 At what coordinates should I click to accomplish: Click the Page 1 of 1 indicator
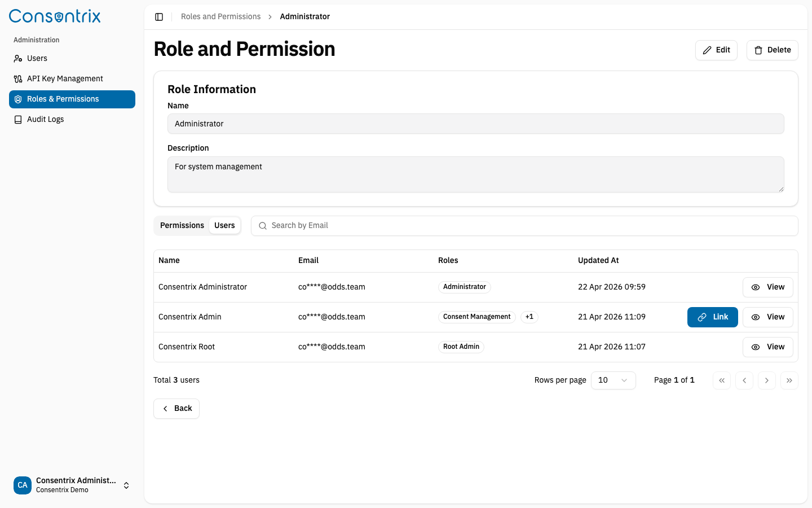coord(674,380)
